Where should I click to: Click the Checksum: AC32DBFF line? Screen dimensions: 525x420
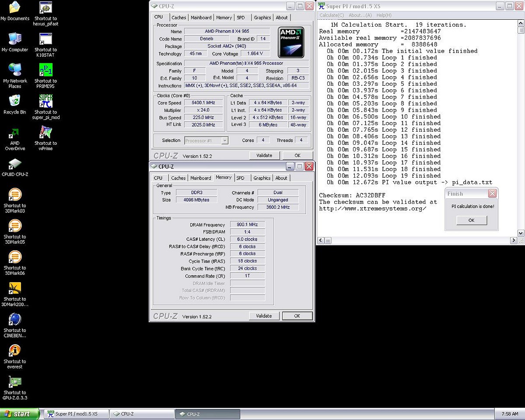[352, 195]
